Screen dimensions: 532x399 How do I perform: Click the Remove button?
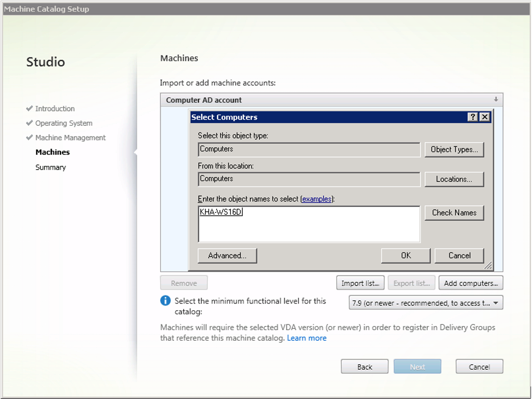pos(184,283)
